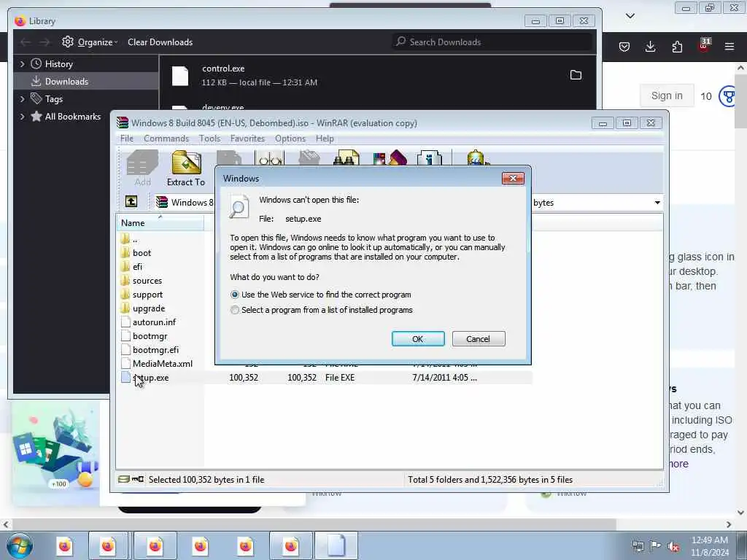This screenshot has height=560, width=747.
Task: Select bootmgr.efi in WinRAR list
Action: point(156,349)
